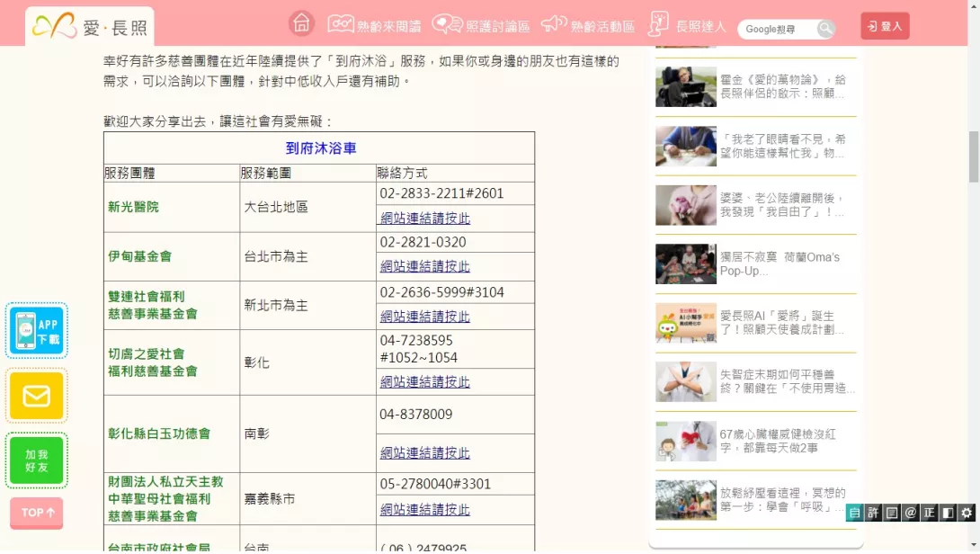Screen dimensions: 980x554
Task: Click the 伊甸基金會 organization name
Action: (x=139, y=256)
